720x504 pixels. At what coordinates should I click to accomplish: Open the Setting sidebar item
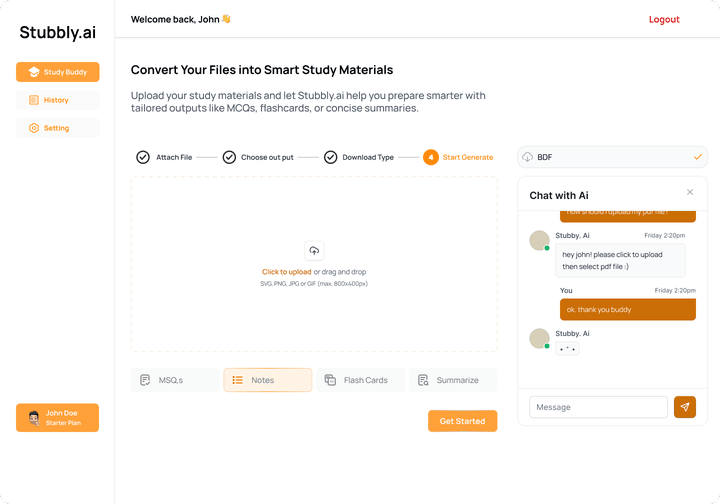pyautogui.click(x=58, y=128)
